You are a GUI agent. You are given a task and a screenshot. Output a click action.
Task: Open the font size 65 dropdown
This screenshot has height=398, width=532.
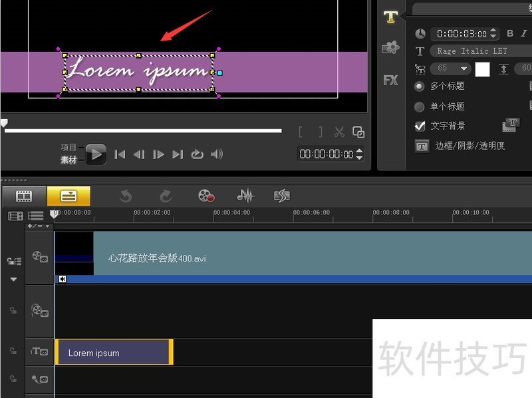click(451, 68)
